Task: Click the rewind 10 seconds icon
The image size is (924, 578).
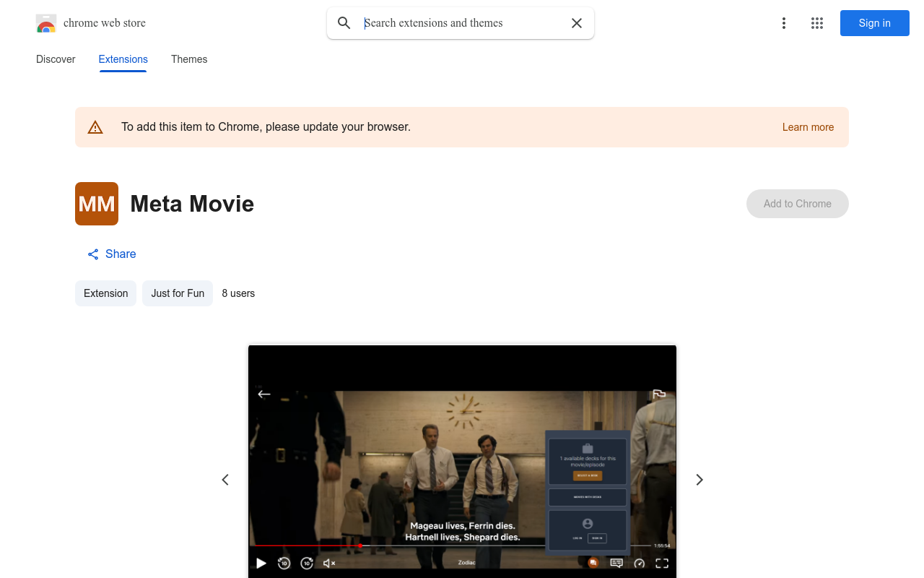Action: pyautogui.click(x=284, y=563)
